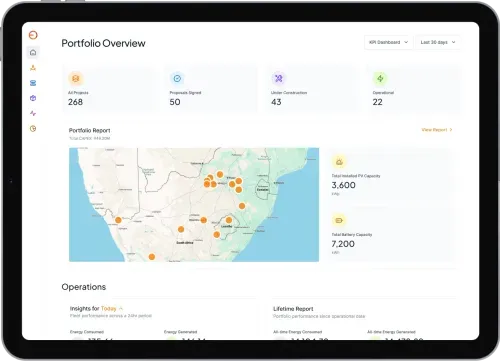Click the PV capacity value 3,600
This screenshot has width=500, height=361.
(343, 185)
